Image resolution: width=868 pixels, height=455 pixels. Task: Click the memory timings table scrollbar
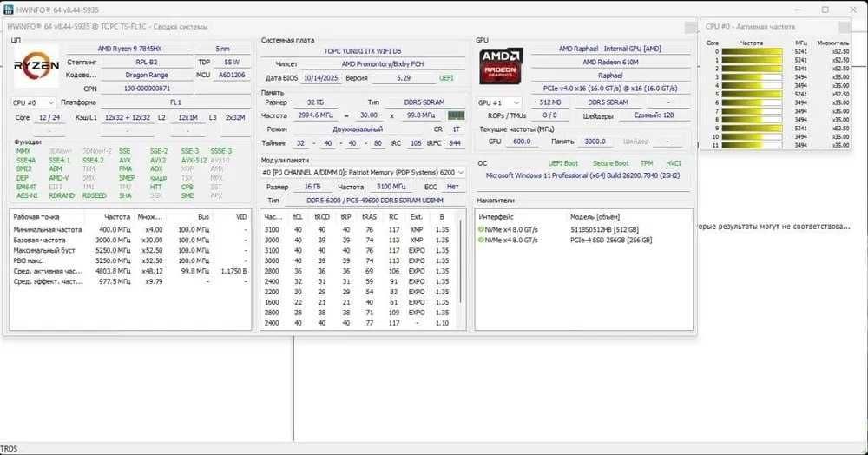[461, 260]
